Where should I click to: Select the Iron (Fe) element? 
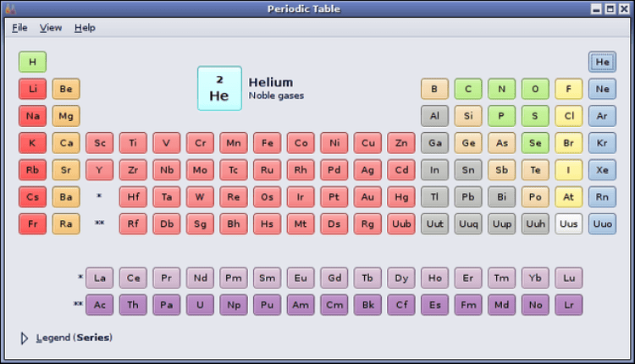pos(268,143)
